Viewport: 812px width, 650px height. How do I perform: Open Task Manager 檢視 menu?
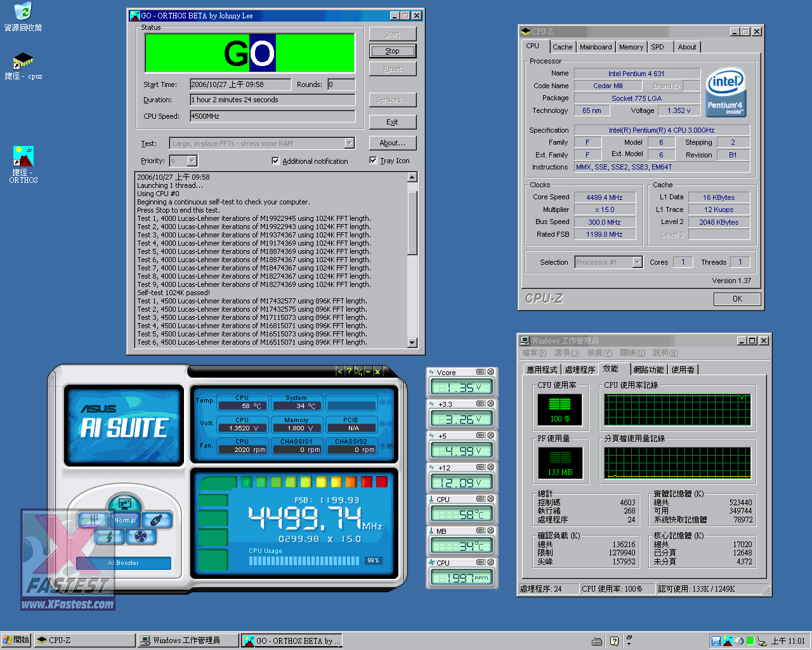599,353
